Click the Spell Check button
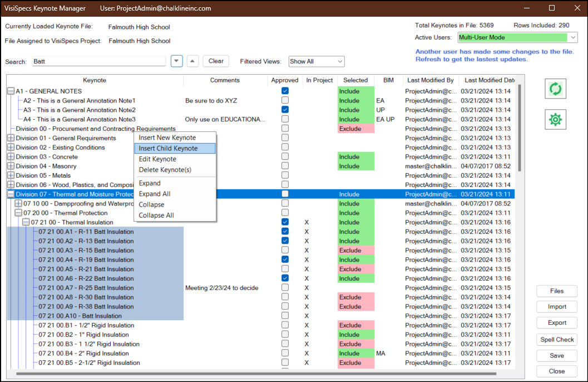The width and height of the screenshot is (588, 382). [x=556, y=339]
